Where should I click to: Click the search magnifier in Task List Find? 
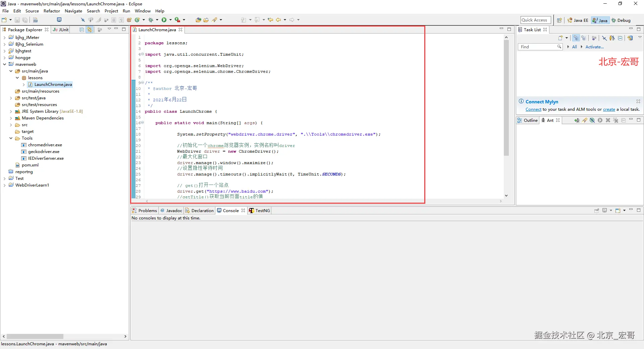(559, 47)
